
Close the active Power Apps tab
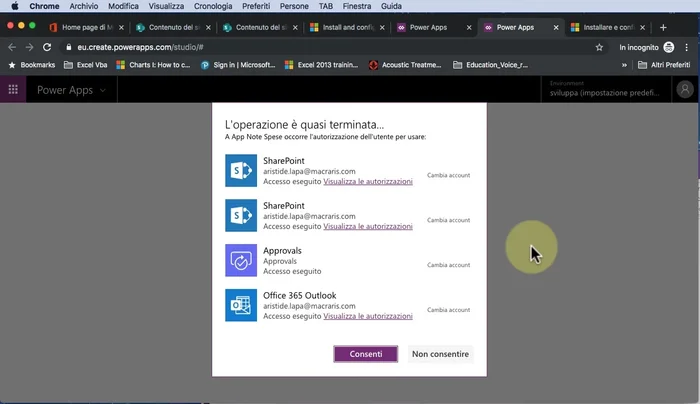[x=556, y=27]
